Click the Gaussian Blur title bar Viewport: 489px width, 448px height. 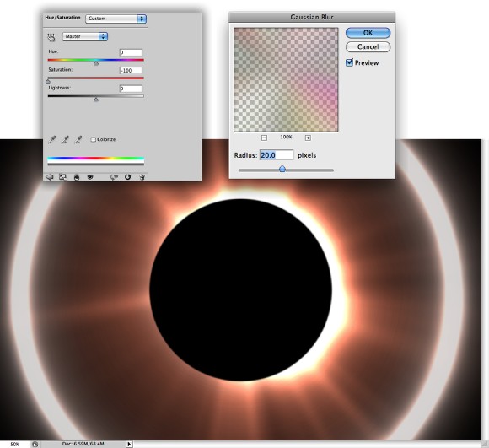(x=312, y=17)
